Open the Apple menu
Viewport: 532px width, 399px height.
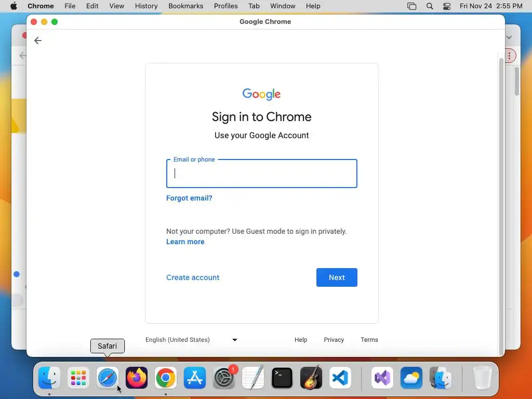14,6
